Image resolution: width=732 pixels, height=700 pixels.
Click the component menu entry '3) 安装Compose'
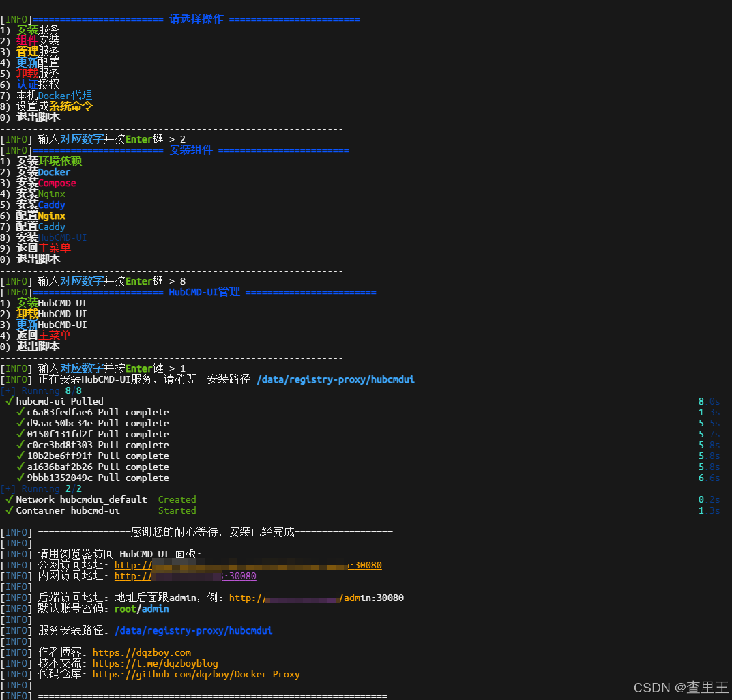click(x=38, y=183)
